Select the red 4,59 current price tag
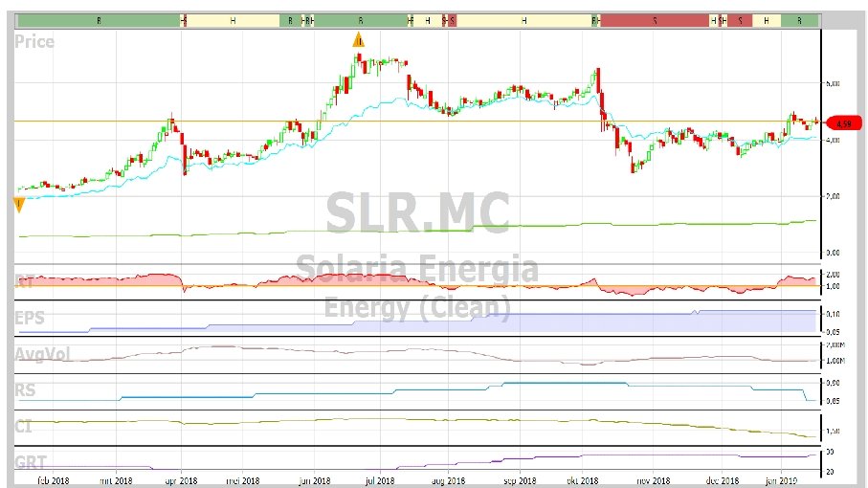The image size is (868, 488). point(844,122)
